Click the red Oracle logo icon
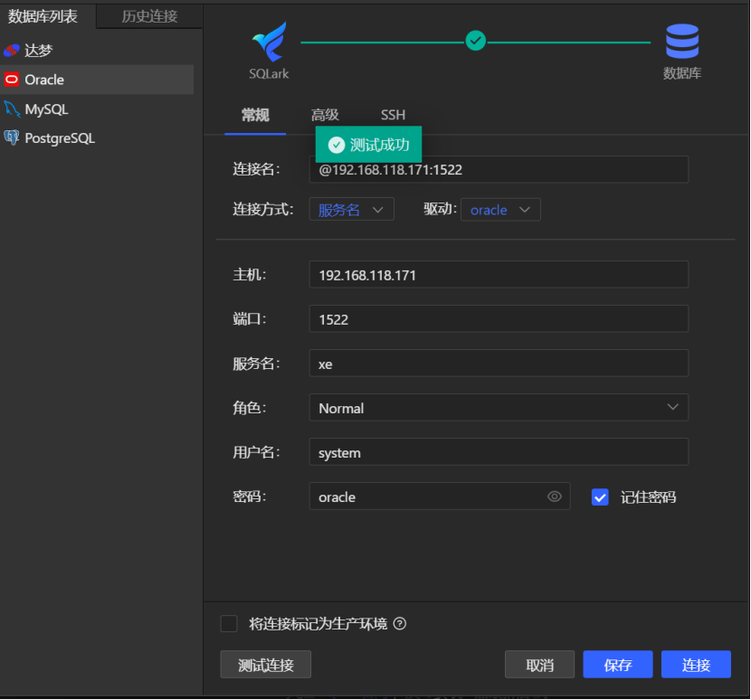 click(12, 80)
